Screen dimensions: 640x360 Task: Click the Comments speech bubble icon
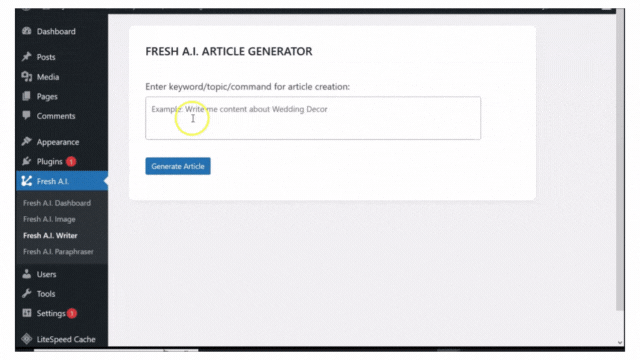click(x=27, y=116)
